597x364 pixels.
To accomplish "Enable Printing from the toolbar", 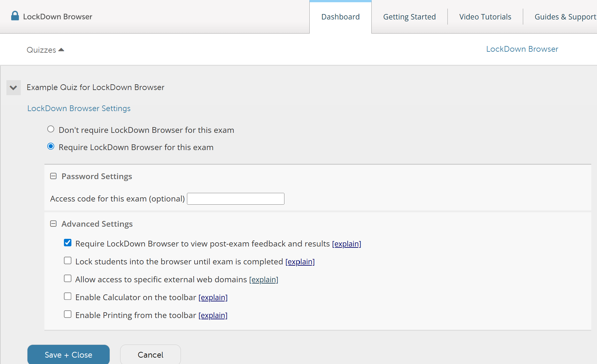I will 67,314.
